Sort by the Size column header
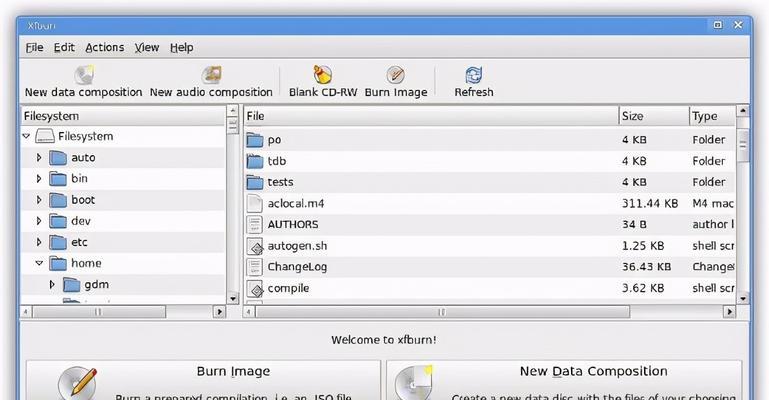 pos(654,116)
